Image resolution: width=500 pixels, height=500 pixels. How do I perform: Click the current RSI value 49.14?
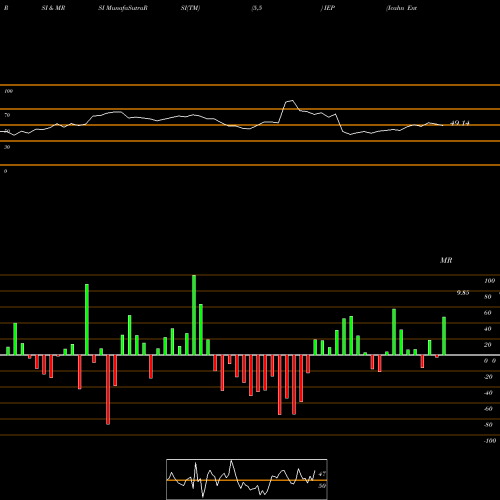coord(460,123)
